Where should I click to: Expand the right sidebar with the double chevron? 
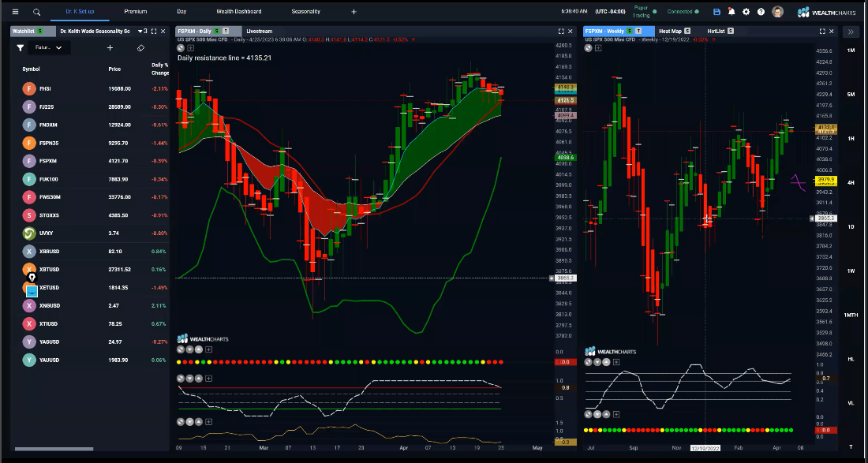pos(851,32)
